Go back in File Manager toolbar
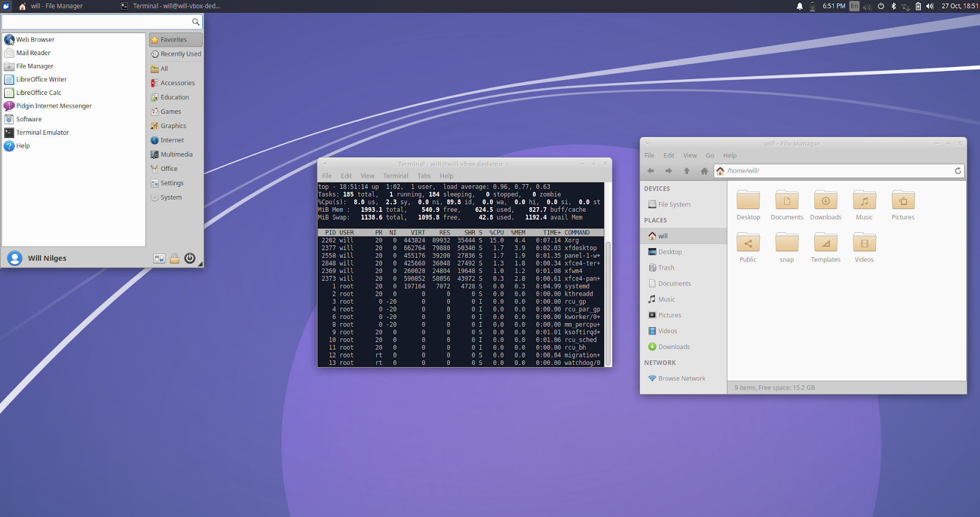This screenshot has width=980, height=517. 650,171
